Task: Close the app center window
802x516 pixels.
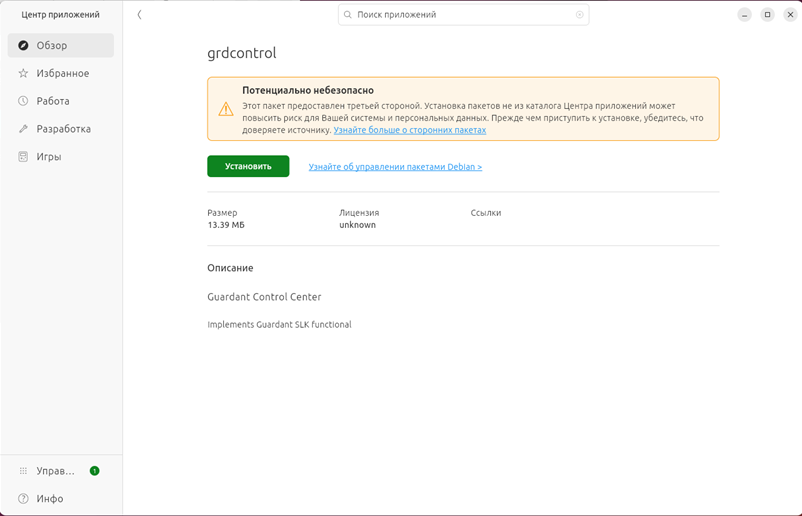Action: point(790,15)
